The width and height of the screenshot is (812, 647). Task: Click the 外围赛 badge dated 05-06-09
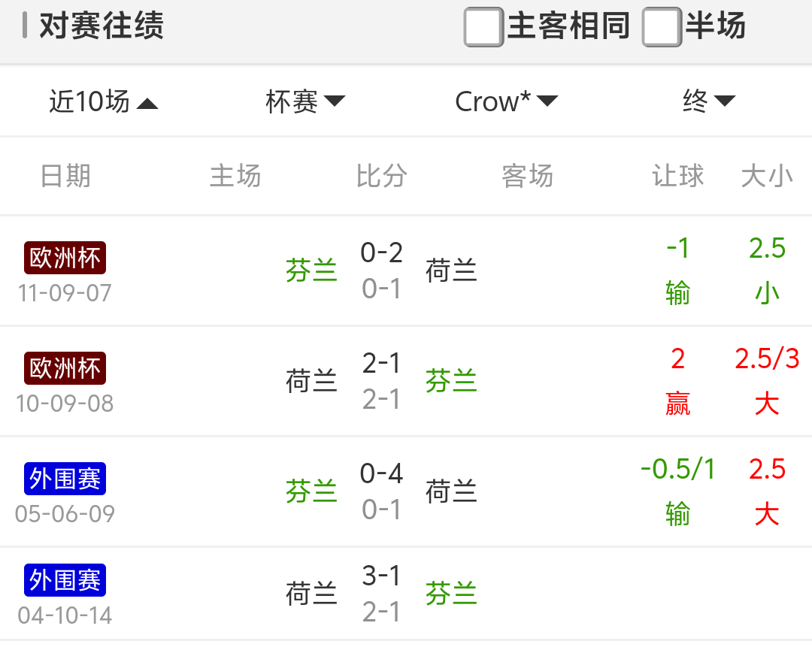65,479
